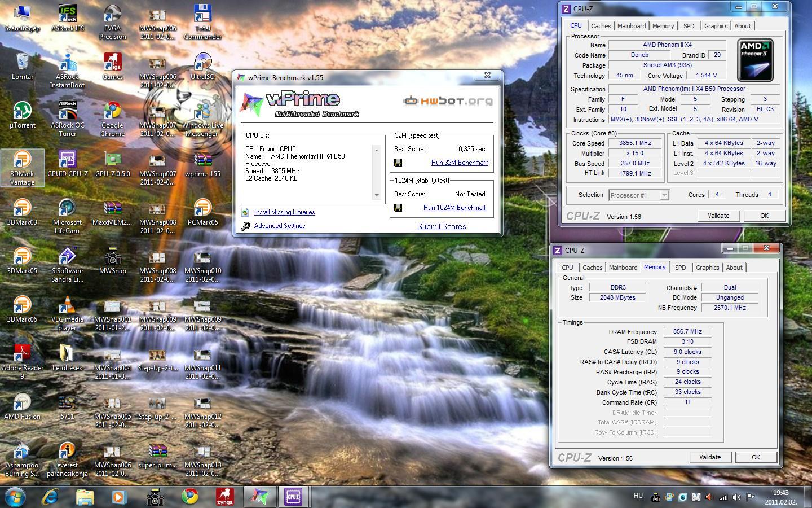Open the Lomtár recycle bin icon
The height and width of the screenshot is (508, 812).
click(23, 67)
